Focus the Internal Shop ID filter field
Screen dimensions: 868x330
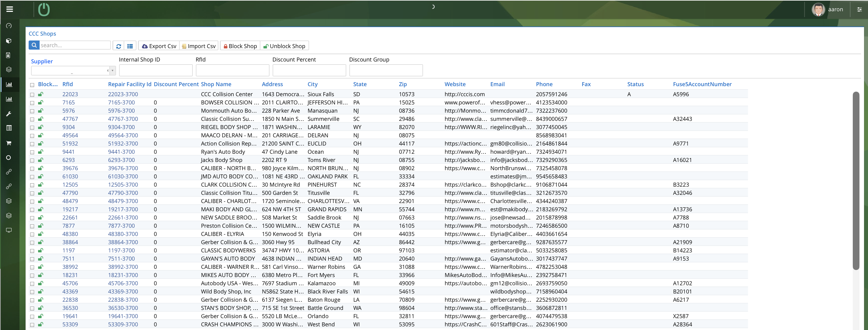click(156, 70)
